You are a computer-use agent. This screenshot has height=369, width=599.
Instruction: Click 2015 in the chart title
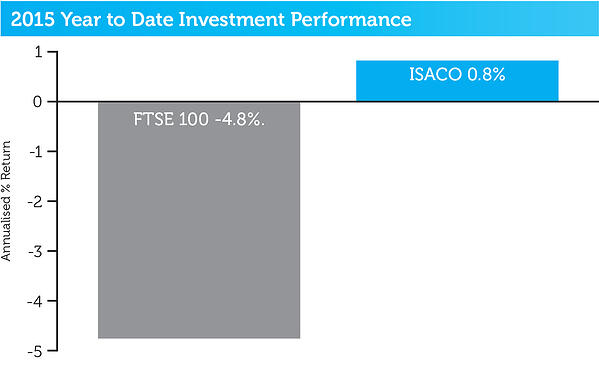click(33, 19)
